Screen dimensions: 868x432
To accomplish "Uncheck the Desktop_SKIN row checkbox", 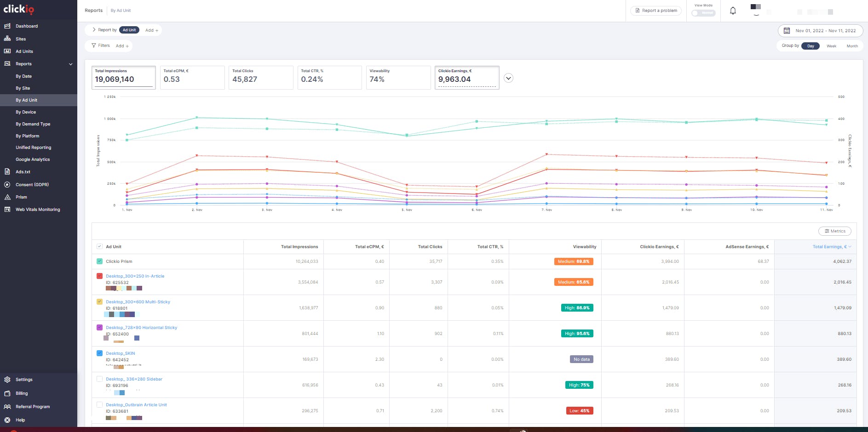I will click(99, 353).
